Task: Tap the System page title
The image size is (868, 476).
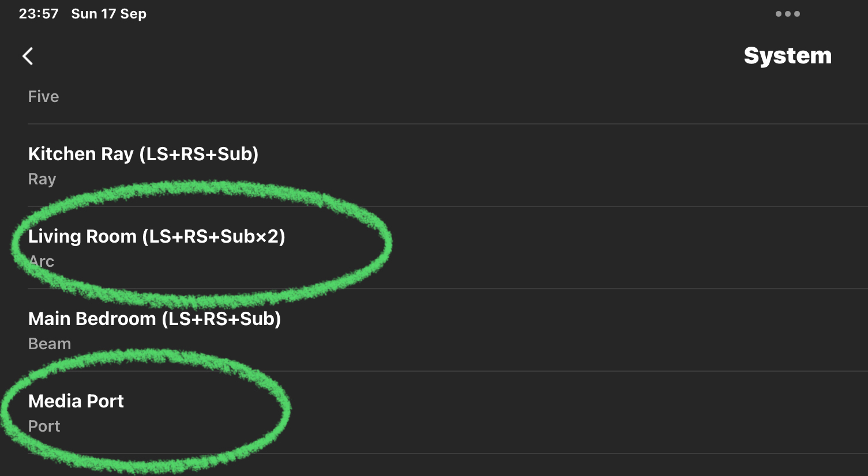Action: click(x=787, y=56)
